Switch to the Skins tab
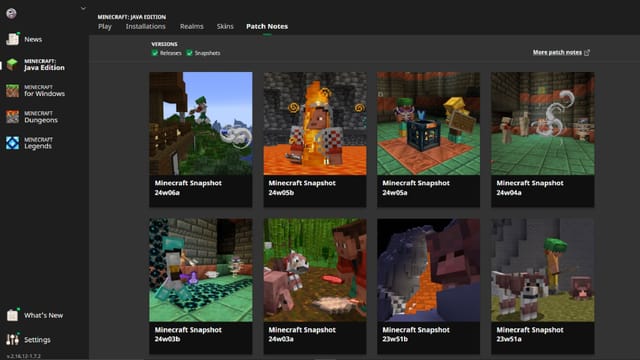This screenshot has height=360, width=640. click(x=225, y=27)
